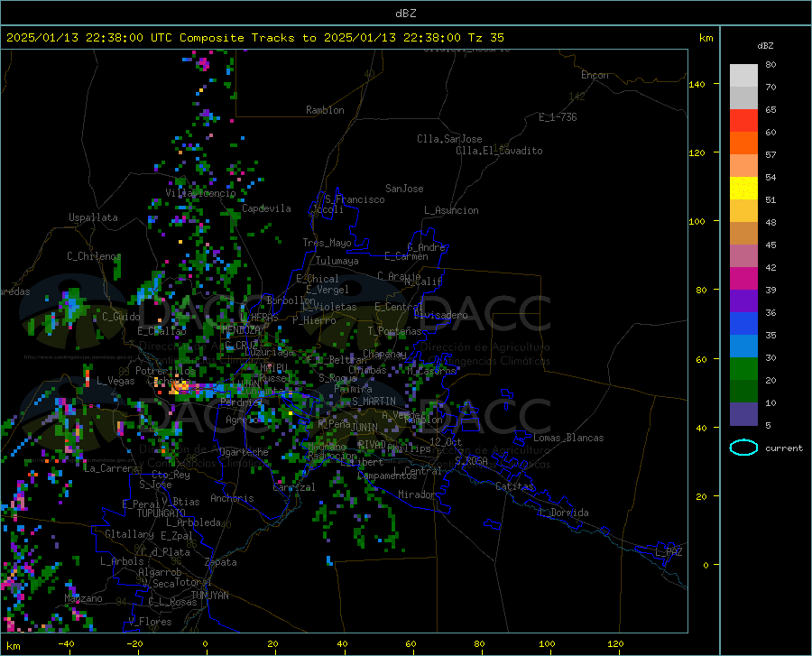This screenshot has height=656, width=812.
Task: Click the 45 dBZ mauve color swatch
Action: coord(743,255)
